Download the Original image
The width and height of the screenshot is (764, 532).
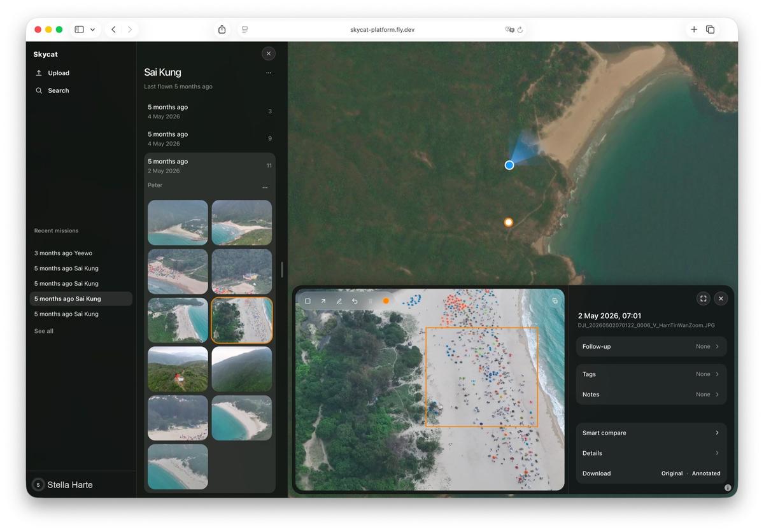pyautogui.click(x=672, y=473)
